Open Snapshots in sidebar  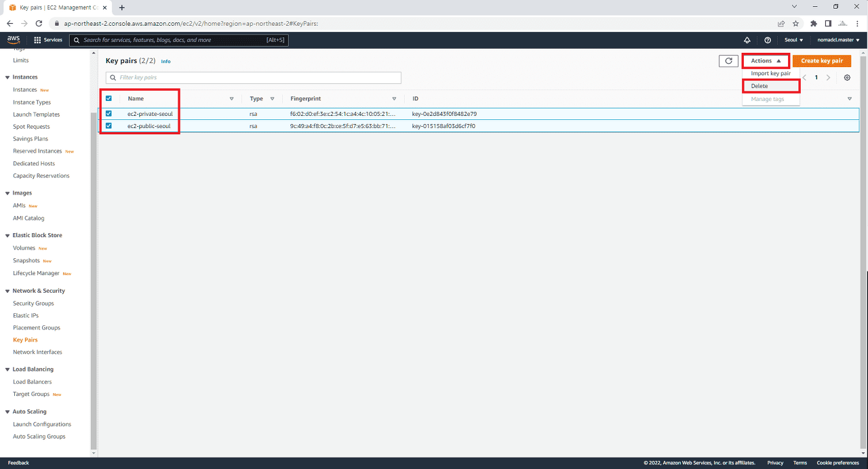click(26, 260)
